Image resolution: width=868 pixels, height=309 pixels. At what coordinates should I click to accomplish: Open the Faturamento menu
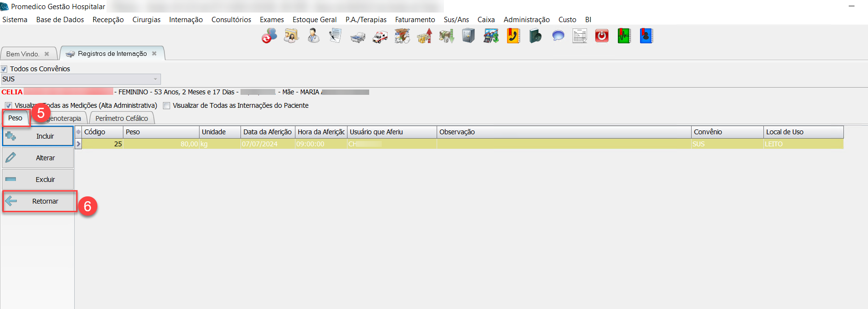(x=414, y=20)
